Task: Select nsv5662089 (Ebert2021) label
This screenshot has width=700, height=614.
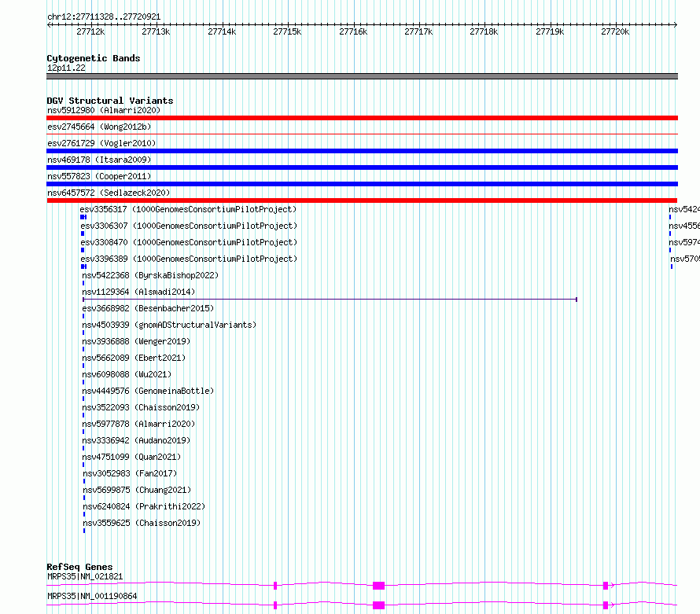Action: (x=134, y=358)
